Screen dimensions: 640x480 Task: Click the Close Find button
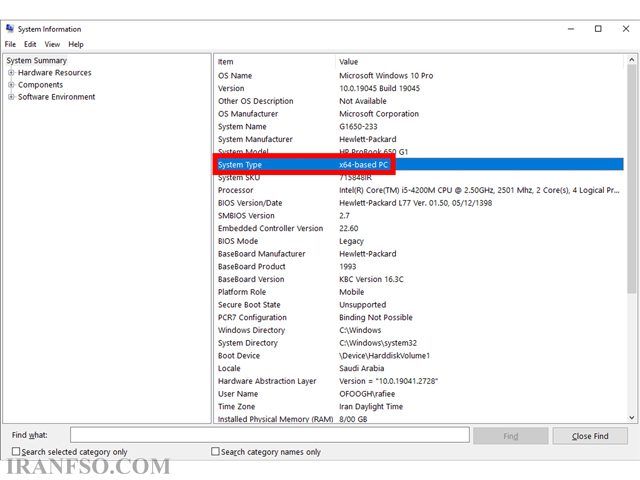[x=590, y=436]
